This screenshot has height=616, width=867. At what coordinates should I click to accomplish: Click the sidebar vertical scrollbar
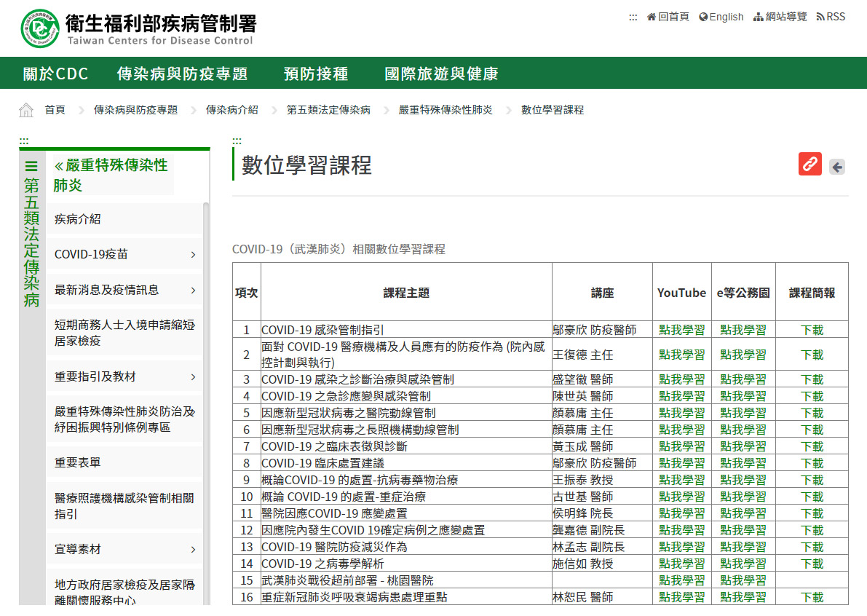click(206, 400)
